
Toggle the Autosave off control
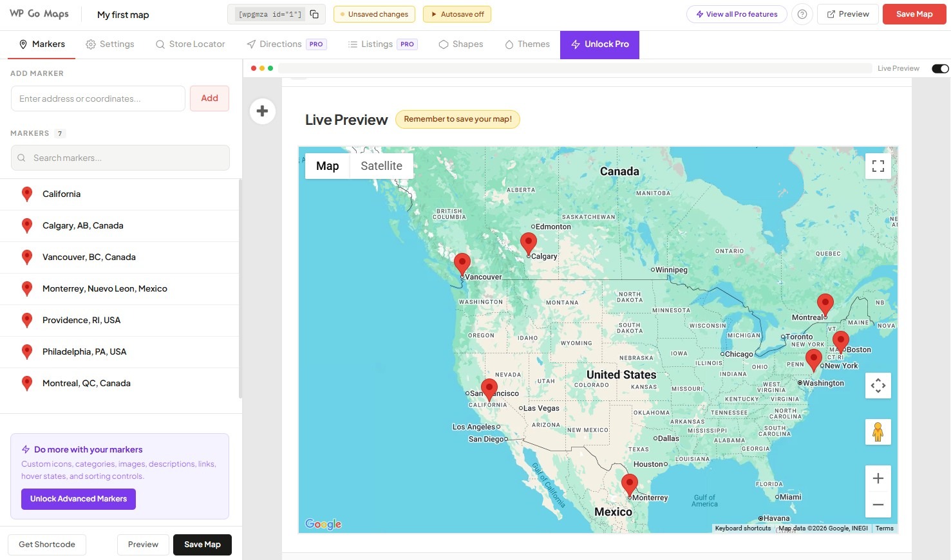(x=457, y=14)
